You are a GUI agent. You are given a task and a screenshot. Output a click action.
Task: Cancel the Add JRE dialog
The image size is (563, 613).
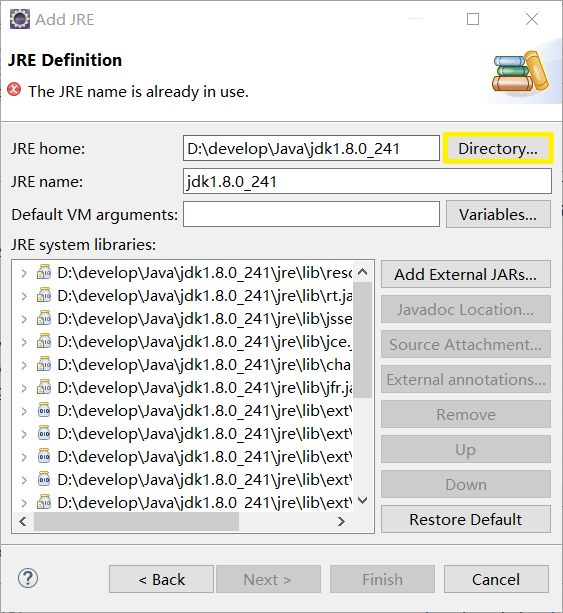496,579
